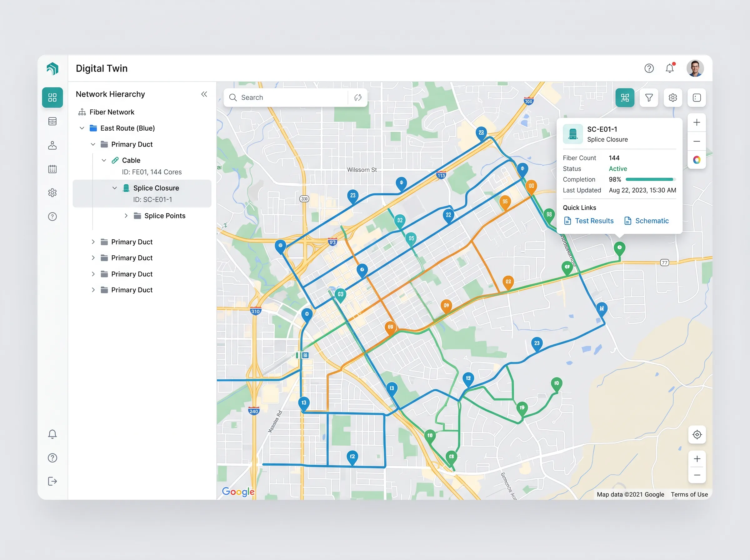Viewport: 750px width, 560px height.
Task: Click the SC-E01-1 splice closure card icon
Action: coord(573,134)
